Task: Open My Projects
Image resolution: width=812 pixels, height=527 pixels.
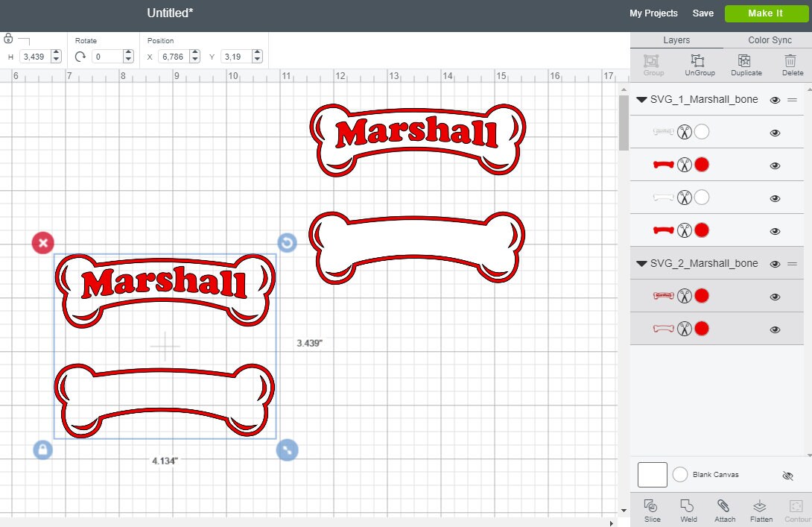Action: [x=653, y=13]
